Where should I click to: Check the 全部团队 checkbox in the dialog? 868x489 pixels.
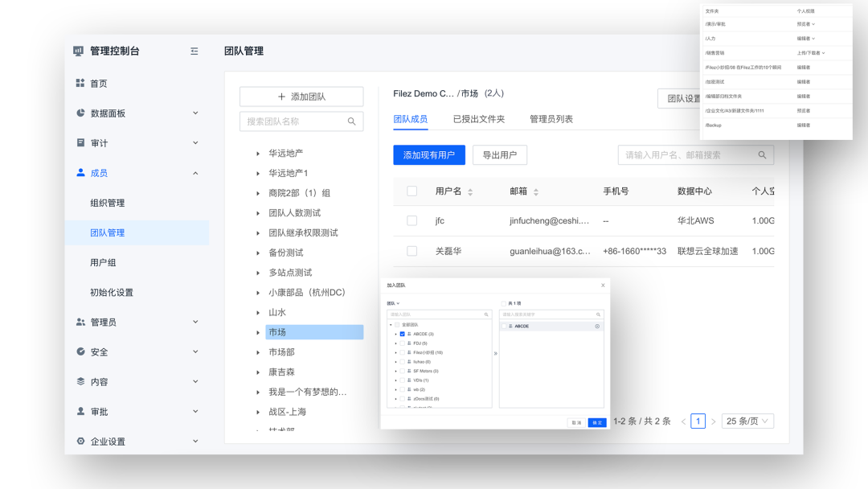397,325
